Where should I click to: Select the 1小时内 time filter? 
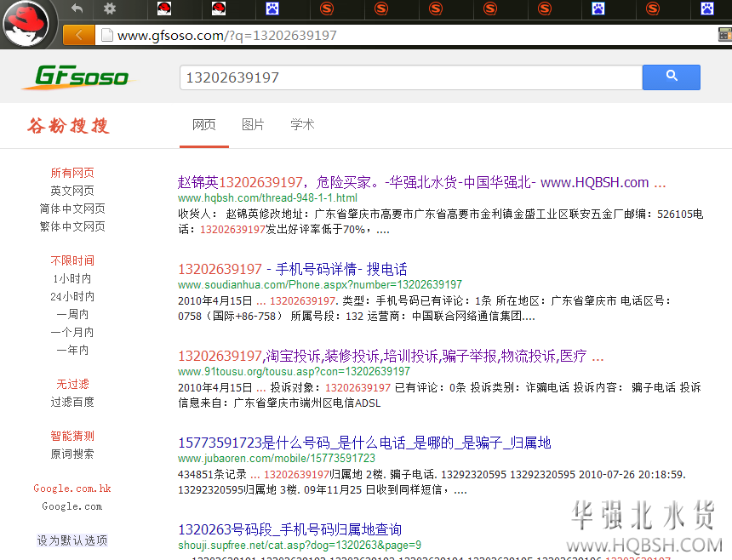point(72,278)
